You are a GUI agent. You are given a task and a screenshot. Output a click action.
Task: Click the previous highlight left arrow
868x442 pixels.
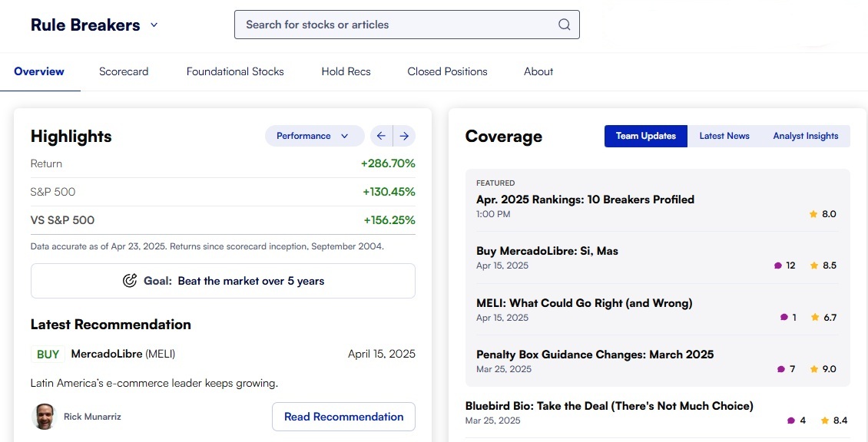pos(382,136)
